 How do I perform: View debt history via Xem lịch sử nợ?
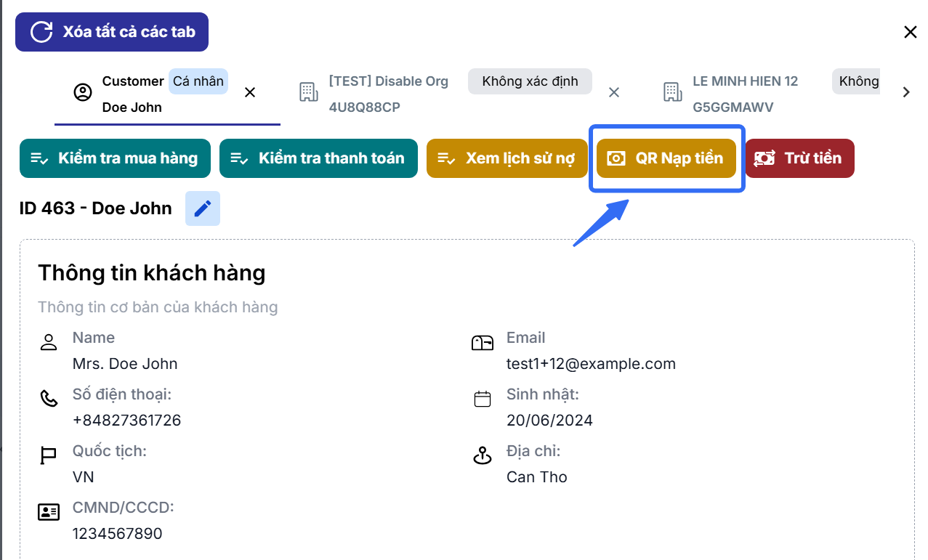point(507,158)
